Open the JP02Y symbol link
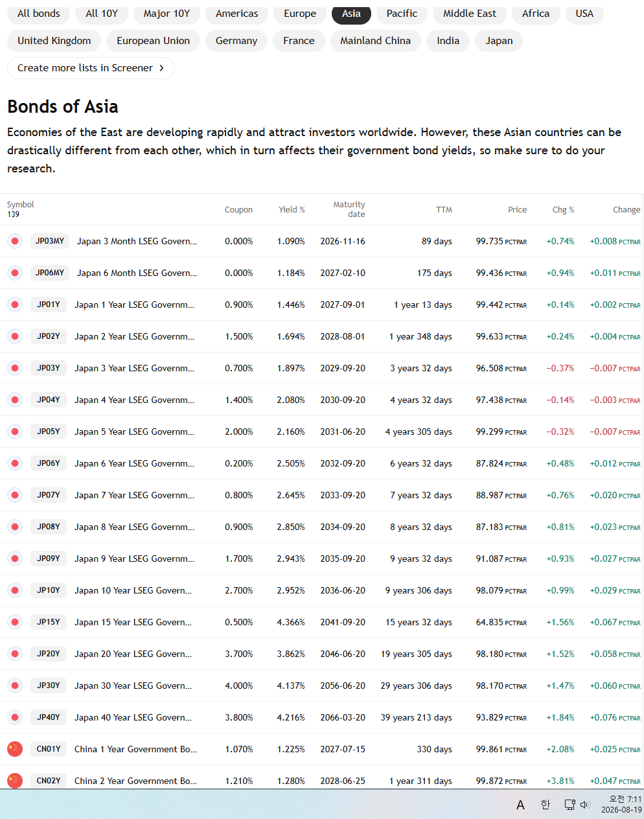The image size is (644, 819). pos(49,336)
